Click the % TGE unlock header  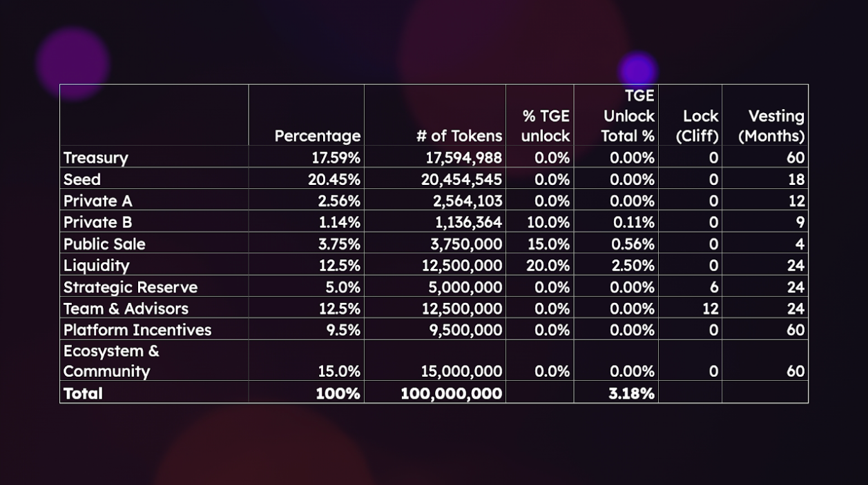546,126
